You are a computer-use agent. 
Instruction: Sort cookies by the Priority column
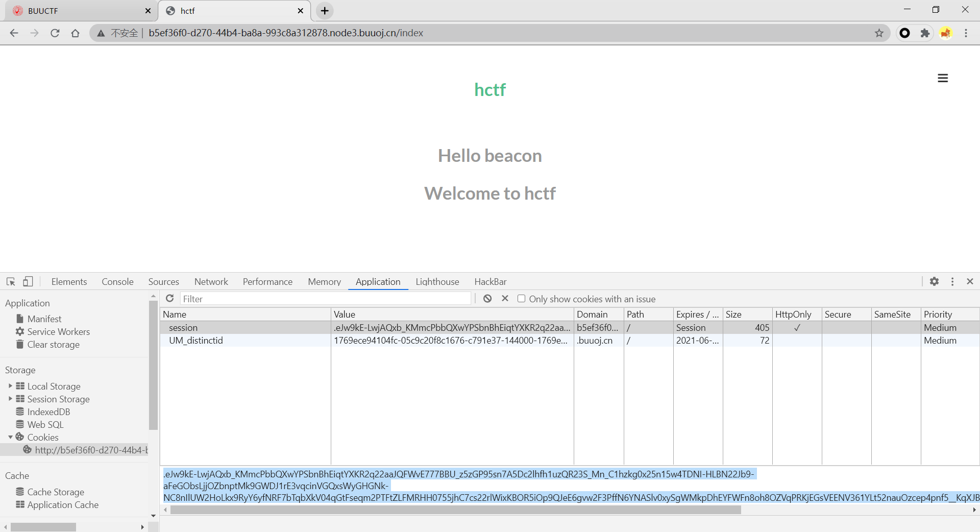coord(950,314)
